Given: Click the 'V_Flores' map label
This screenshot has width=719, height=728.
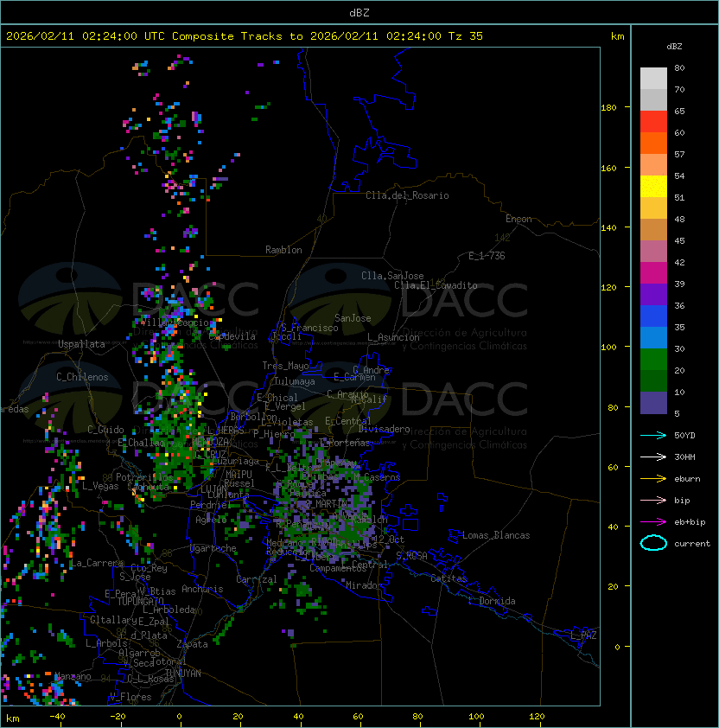Looking at the screenshot, I should [130, 697].
